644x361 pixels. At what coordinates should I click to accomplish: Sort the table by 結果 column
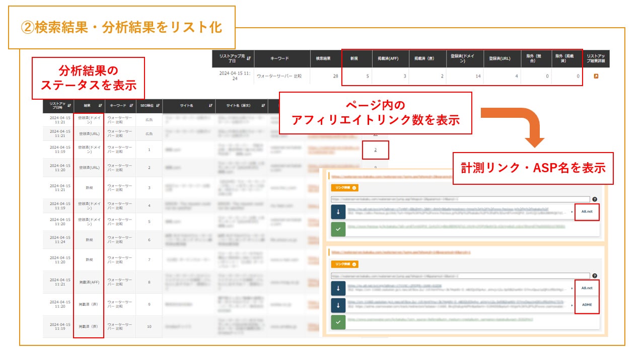(x=100, y=106)
